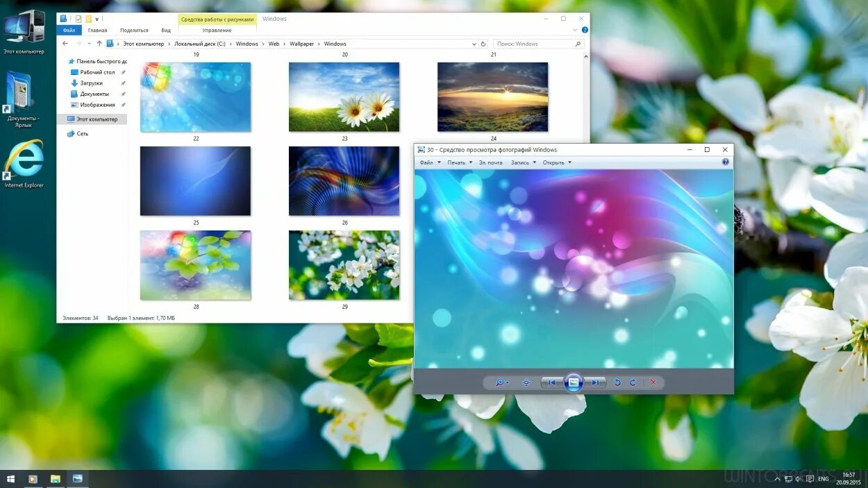Rotate image clockwise in Photo Viewer

pyautogui.click(x=633, y=382)
